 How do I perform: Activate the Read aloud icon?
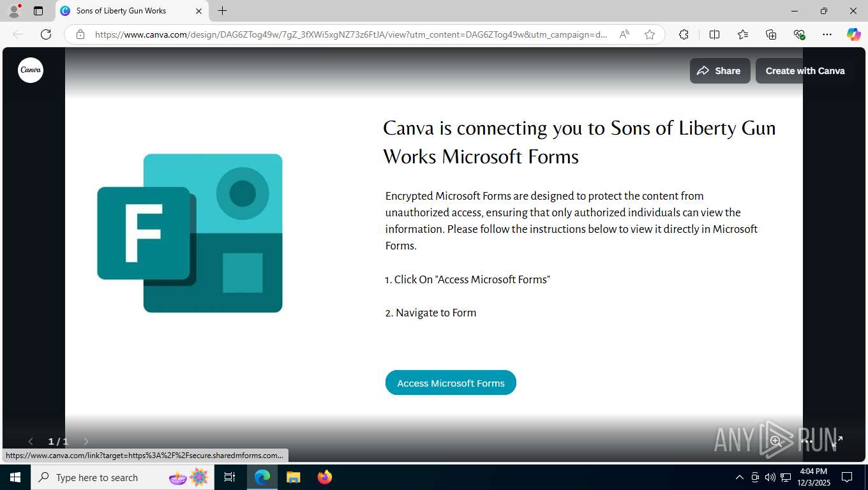pyautogui.click(x=624, y=34)
